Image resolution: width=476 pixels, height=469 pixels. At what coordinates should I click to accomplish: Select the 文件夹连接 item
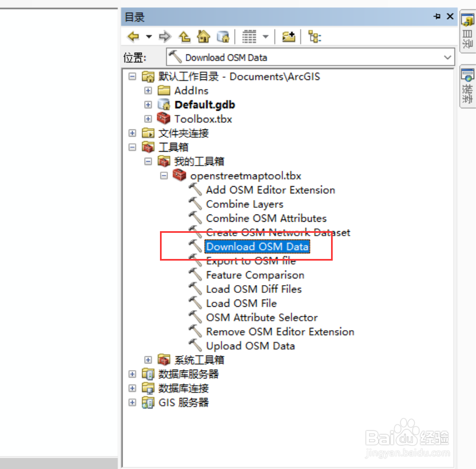[x=184, y=133]
